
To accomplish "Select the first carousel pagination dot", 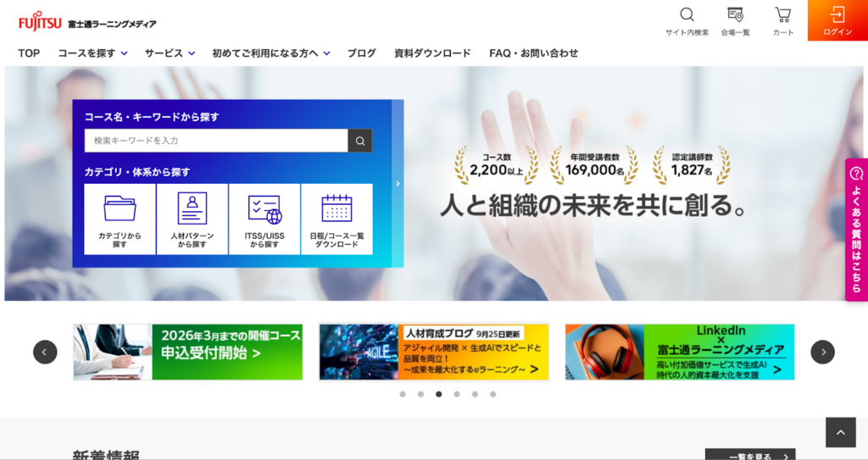I will coord(403,394).
